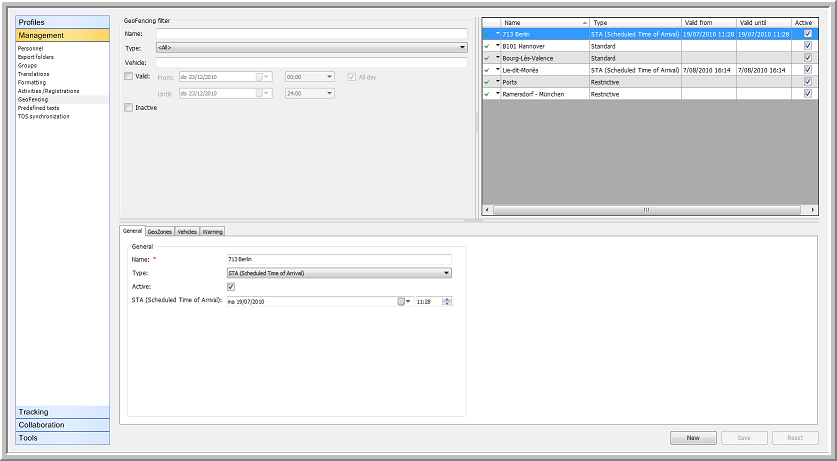Click the green checkmark icon beside Ports row
837x461 pixels.
click(487, 82)
